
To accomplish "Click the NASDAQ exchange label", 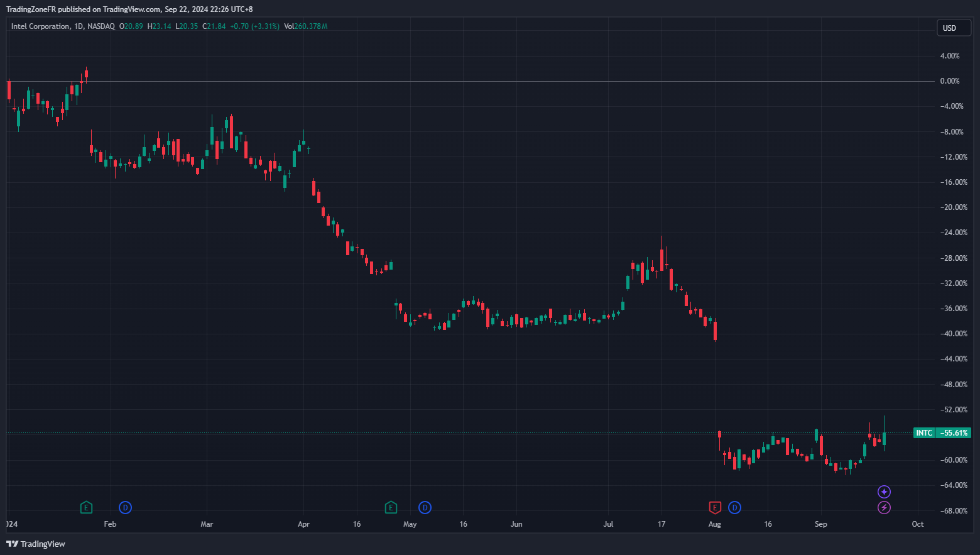I will click(101, 26).
